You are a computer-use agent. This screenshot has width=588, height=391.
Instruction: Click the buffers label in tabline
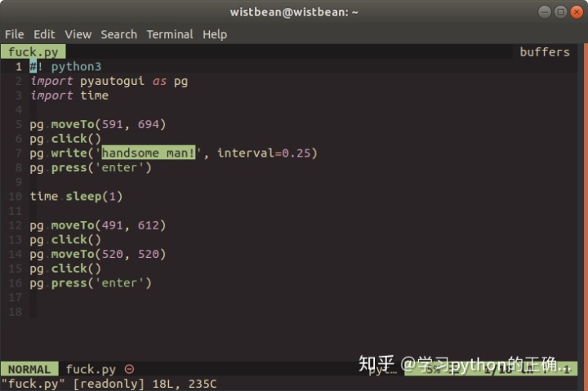[545, 51]
